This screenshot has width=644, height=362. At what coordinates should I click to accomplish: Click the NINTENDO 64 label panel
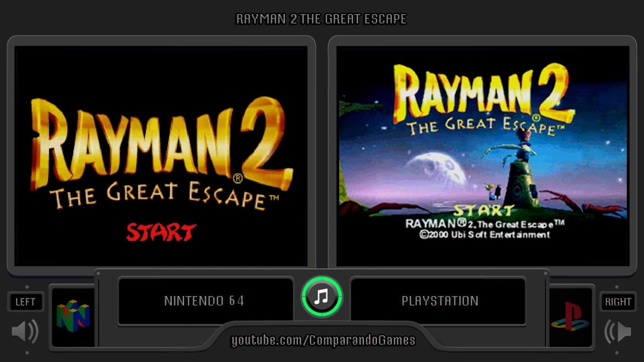[205, 301]
